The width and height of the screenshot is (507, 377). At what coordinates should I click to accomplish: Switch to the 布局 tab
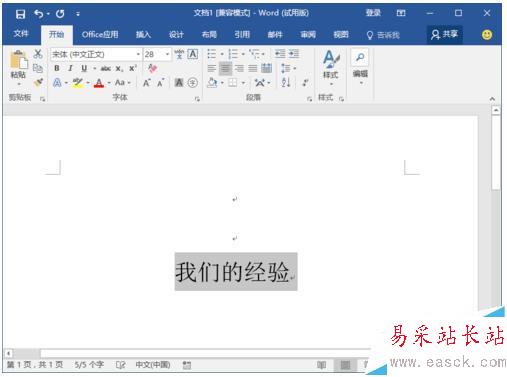209,34
